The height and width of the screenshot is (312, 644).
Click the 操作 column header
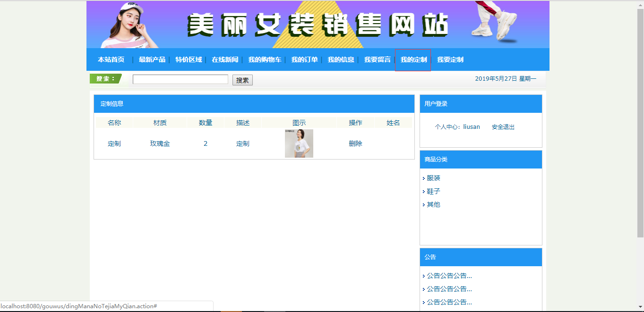click(x=355, y=123)
